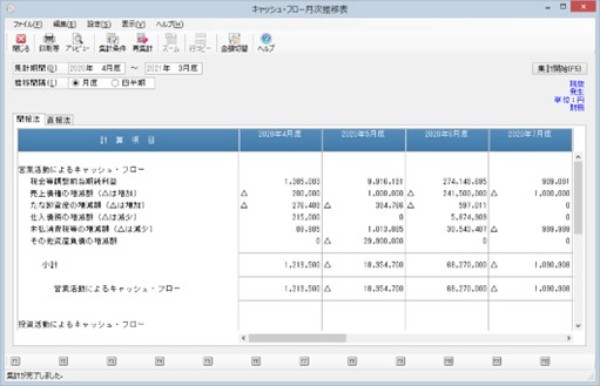Click the horizontal scrollbar right arrow

(569, 338)
